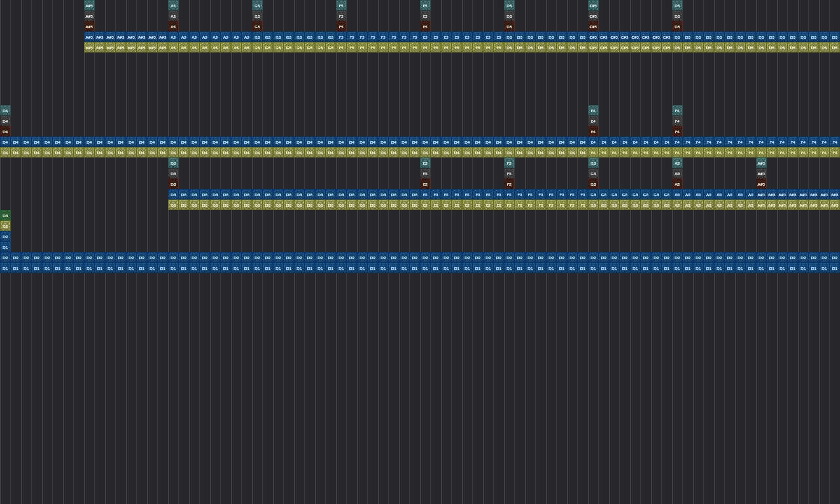
Task: Click the brown E3 note block
Action: (425, 184)
